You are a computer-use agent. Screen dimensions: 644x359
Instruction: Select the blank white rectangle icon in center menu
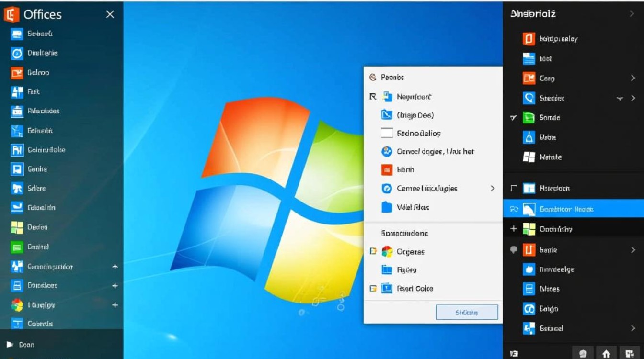click(387, 133)
